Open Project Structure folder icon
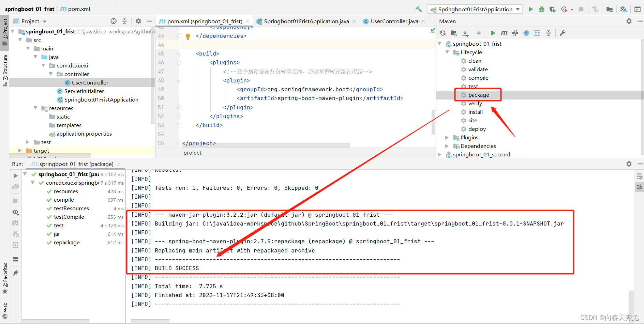644x324 pixels. [610, 9]
